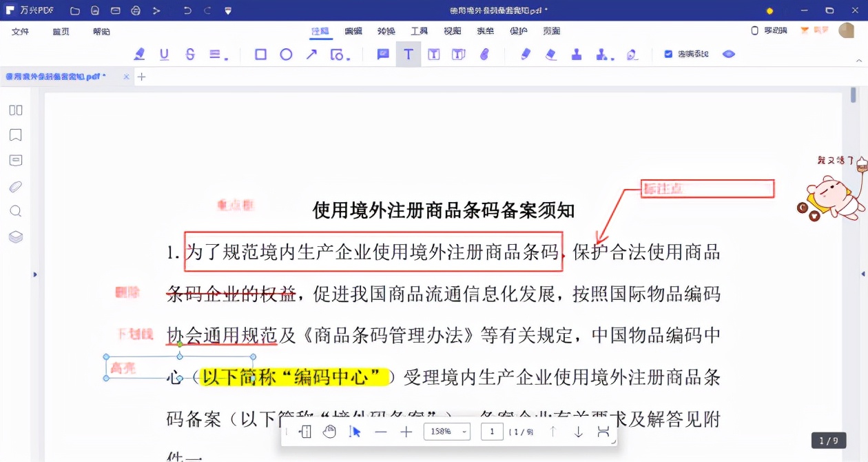Expand the shape tool options arrow
Image resolution: width=868 pixels, height=462 pixels.
point(349,59)
